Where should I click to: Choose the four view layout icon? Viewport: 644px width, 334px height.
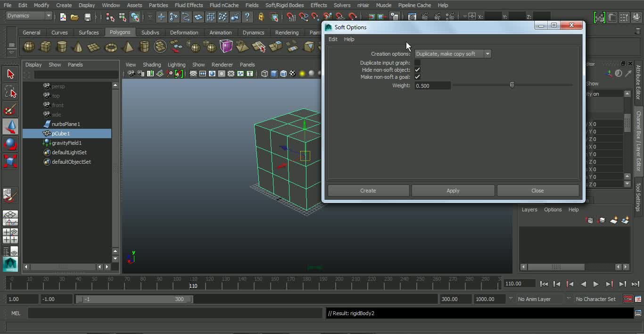pyautogui.click(x=10, y=235)
